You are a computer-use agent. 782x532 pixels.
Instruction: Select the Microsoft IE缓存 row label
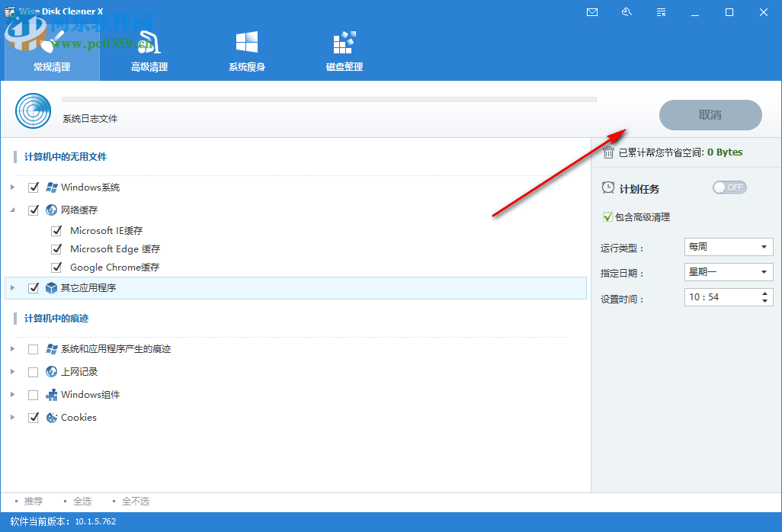point(106,231)
